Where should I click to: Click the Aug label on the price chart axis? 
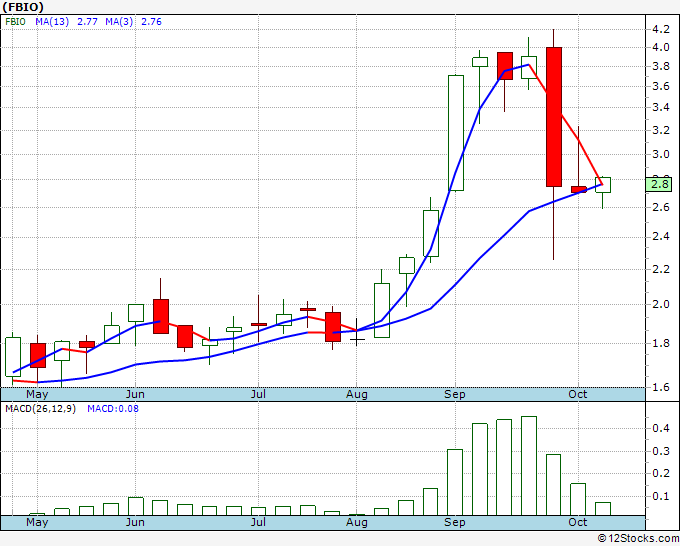(x=356, y=394)
